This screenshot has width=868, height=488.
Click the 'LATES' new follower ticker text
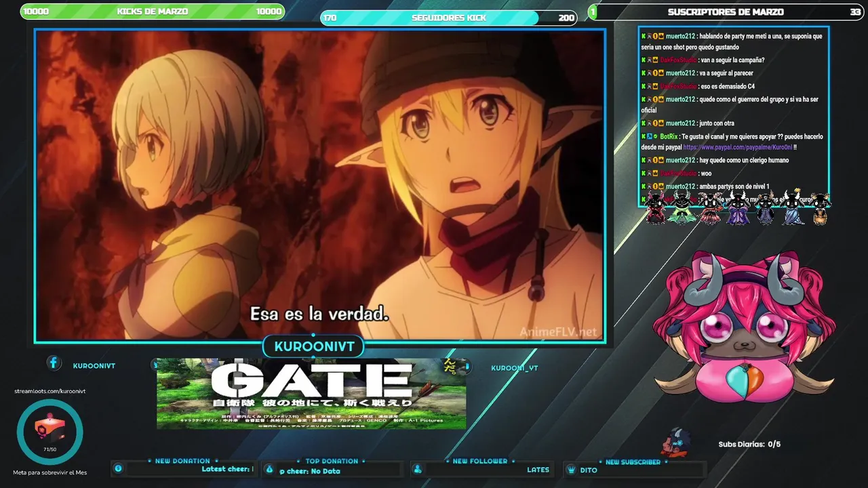[x=538, y=470]
